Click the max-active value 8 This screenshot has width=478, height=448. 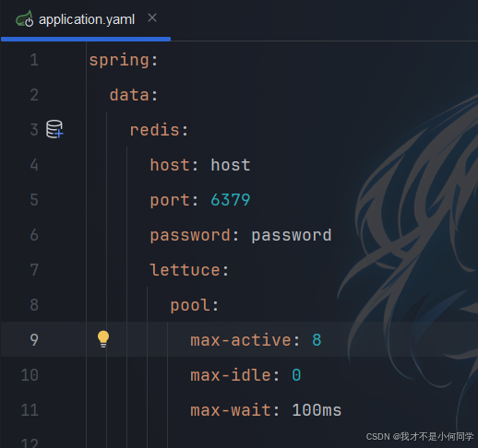317,340
